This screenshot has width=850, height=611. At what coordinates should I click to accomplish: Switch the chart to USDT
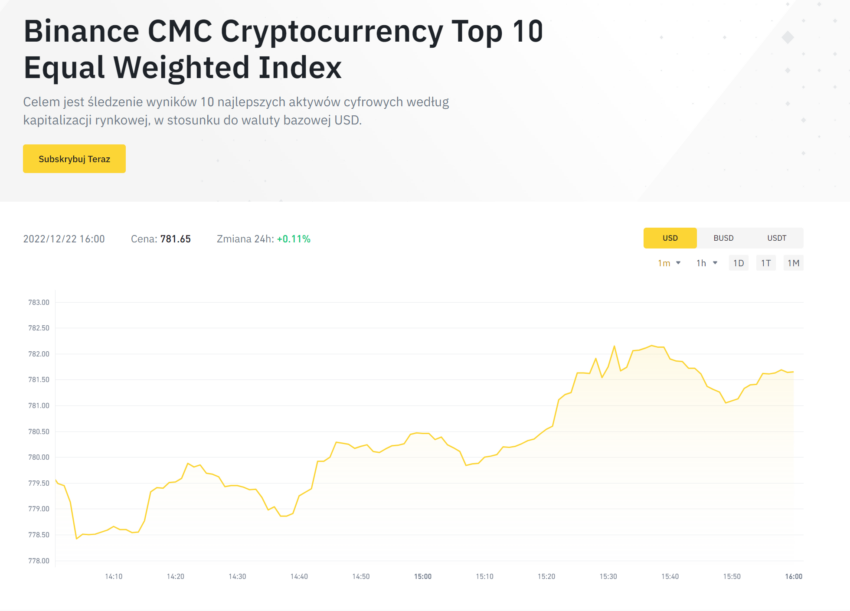tap(776, 238)
